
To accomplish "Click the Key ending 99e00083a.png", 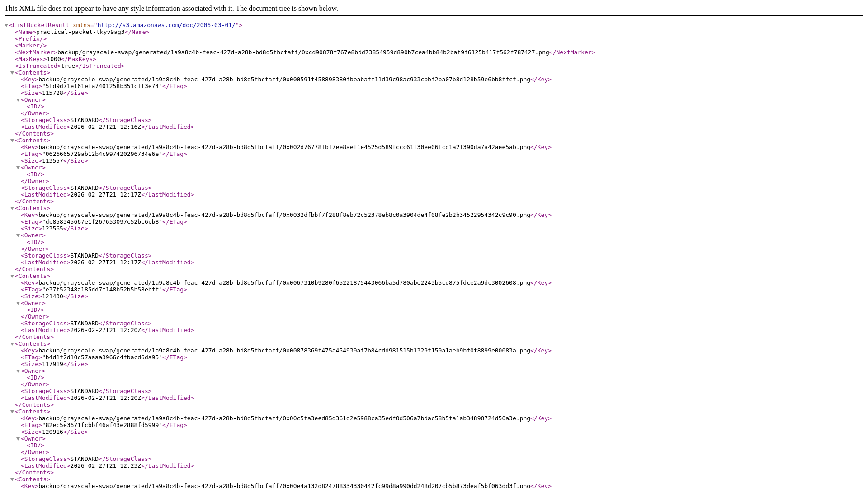I will pyautogui.click(x=284, y=351).
